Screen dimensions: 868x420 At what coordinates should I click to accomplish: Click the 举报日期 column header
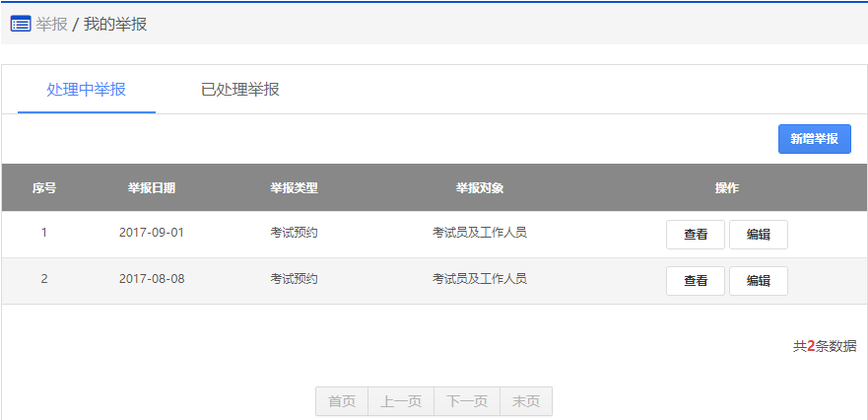152,187
